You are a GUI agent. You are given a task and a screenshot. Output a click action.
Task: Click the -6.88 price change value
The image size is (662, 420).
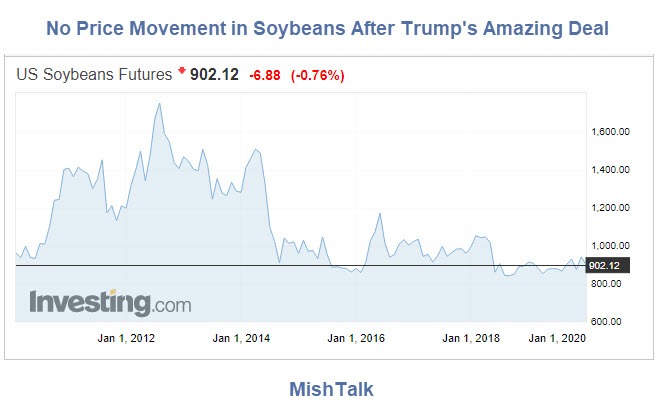coord(265,73)
